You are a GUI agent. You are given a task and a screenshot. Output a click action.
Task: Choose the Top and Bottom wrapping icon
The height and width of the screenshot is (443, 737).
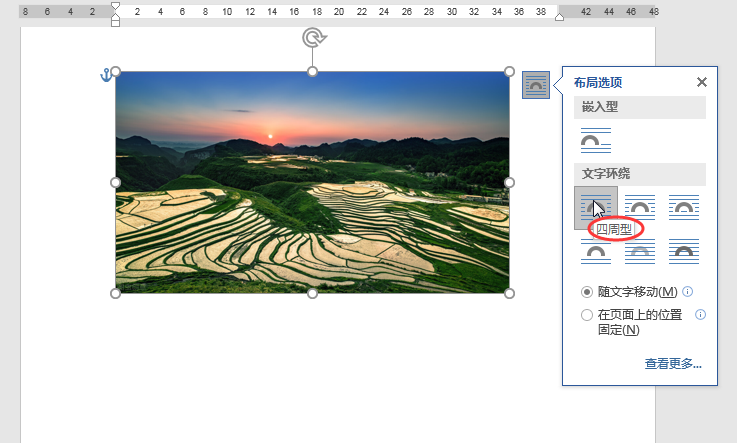[x=596, y=251]
